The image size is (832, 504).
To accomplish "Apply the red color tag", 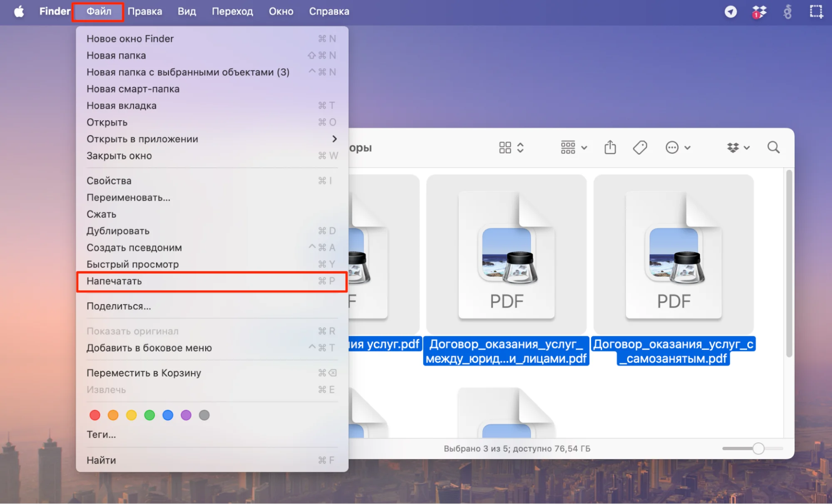I will [95, 415].
